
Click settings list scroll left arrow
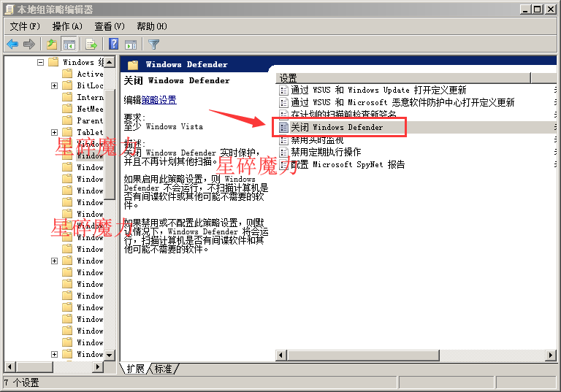pyautogui.click(x=280, y=356)
